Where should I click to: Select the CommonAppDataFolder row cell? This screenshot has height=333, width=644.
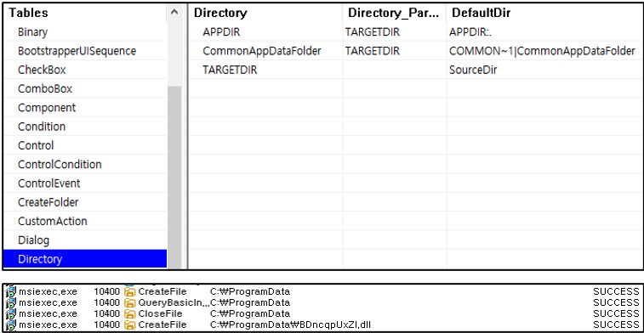tap(262, 51)
